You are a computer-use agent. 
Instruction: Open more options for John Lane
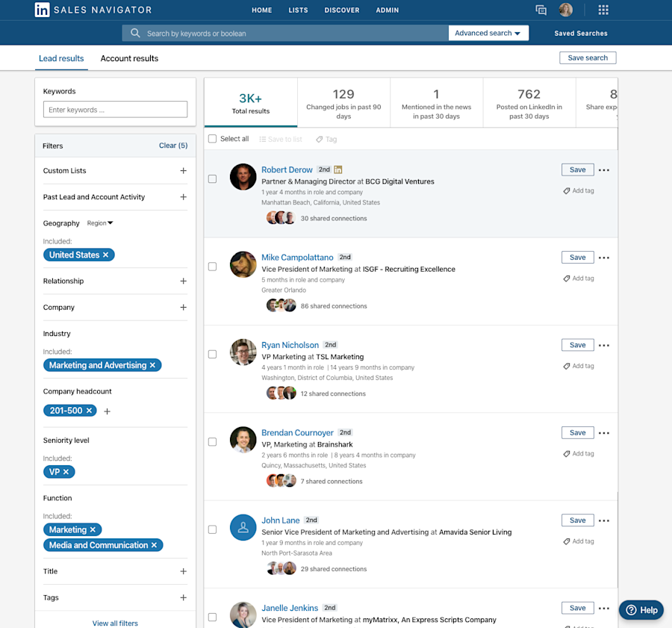point(604,520)
